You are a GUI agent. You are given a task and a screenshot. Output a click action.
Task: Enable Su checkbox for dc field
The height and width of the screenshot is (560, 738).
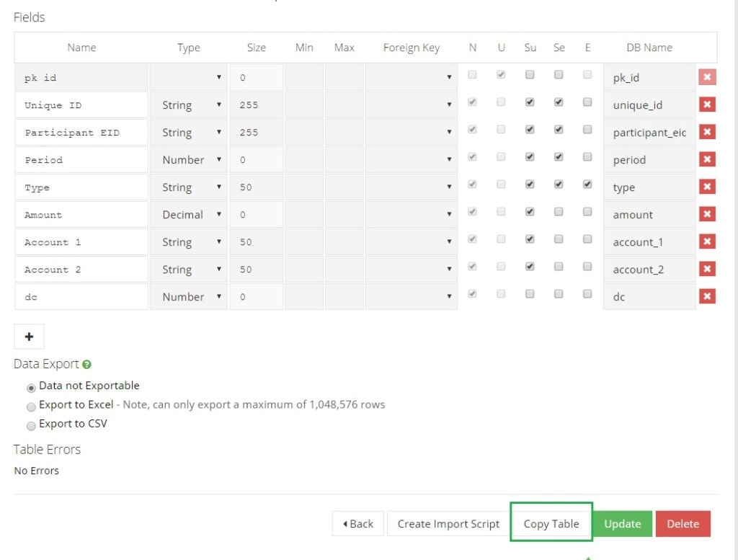click(x=530, y=293)
